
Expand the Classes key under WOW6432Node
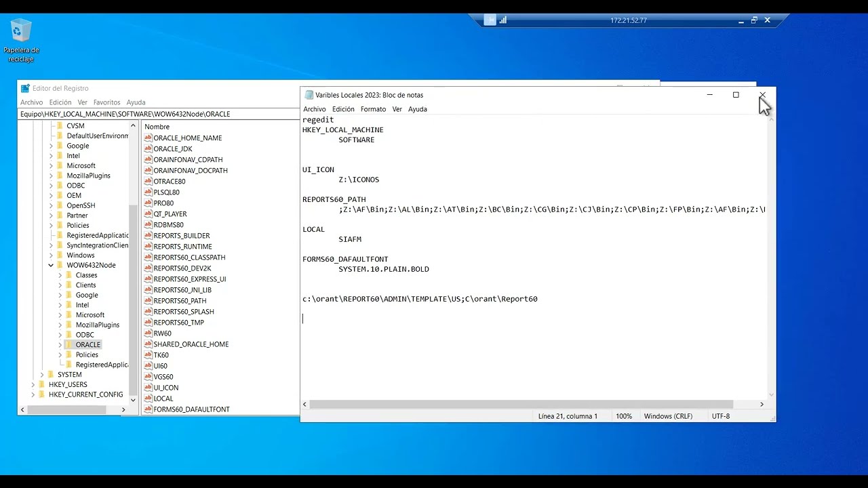click(60, 275)
